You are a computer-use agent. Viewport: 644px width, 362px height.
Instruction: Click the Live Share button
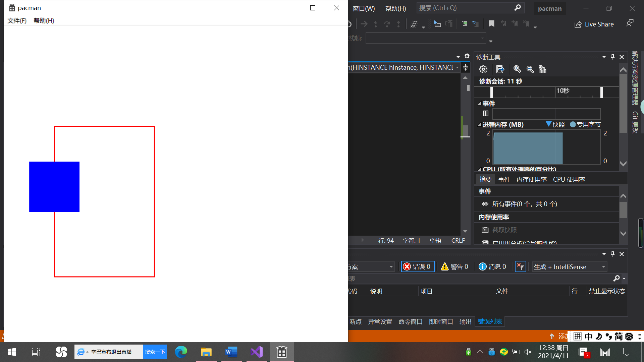(x=594, y=24)
